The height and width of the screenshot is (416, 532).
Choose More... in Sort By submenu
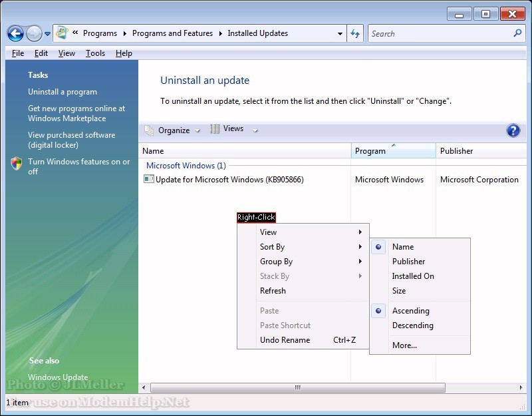[x=420, y=345]
